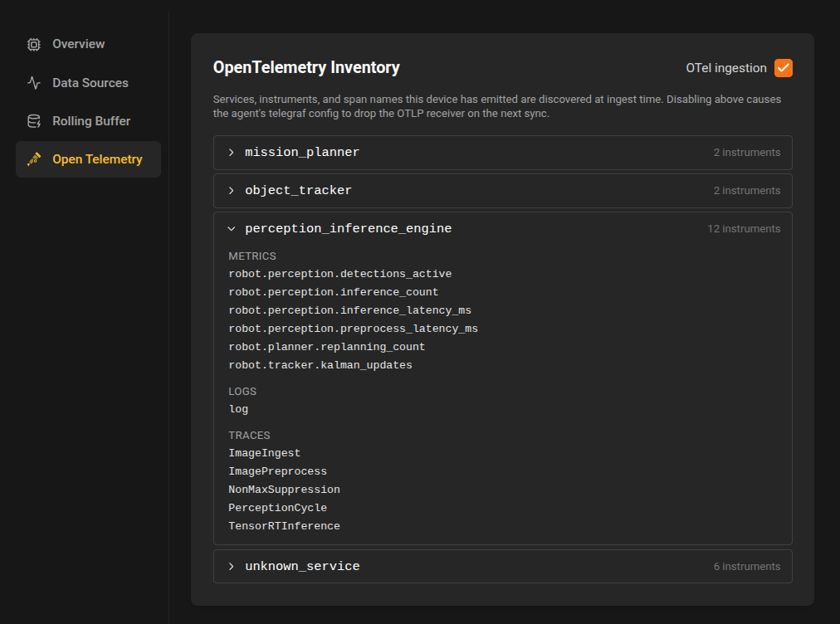The image size is (840, 624).
Task: Click the Rolling Buffer database icon
Action: click(34, 122)
